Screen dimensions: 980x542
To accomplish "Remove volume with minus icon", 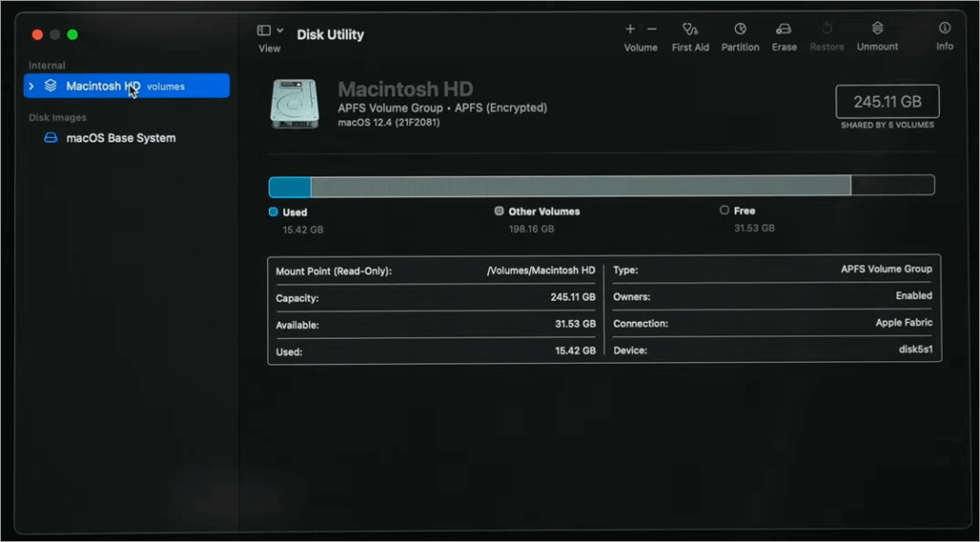I will [x=652, y=30].
